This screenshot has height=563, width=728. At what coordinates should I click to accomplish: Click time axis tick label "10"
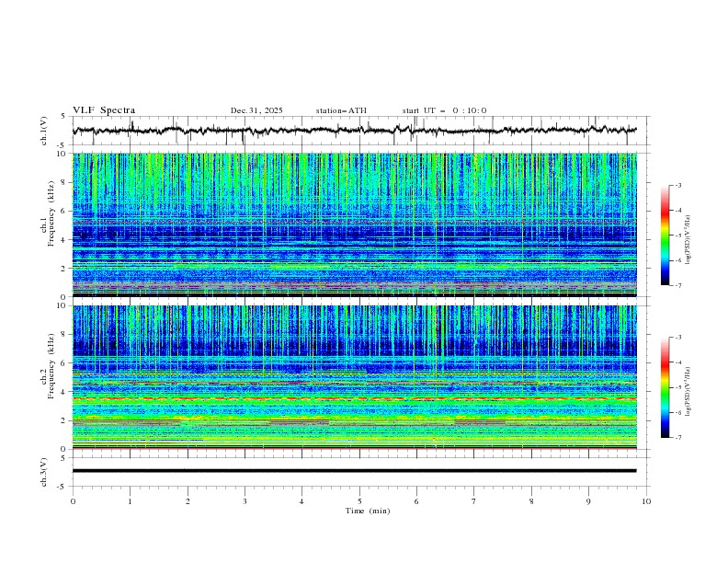(646, 501)
